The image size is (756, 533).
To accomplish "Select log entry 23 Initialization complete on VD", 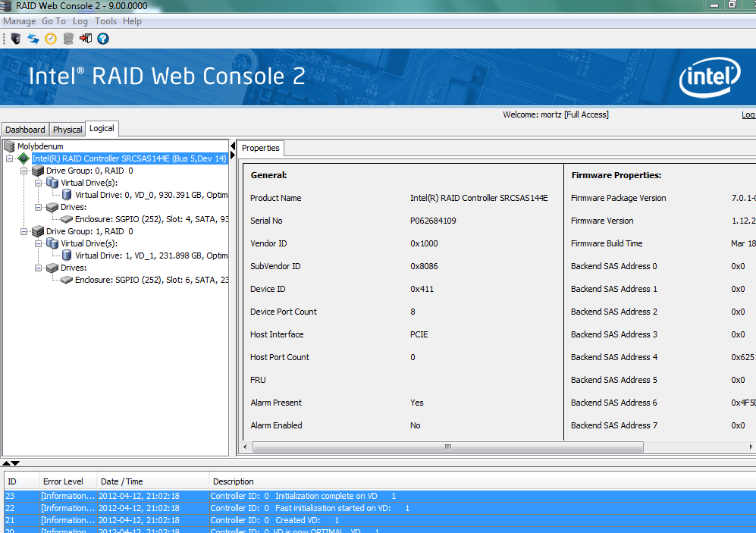I will [380, 496].
